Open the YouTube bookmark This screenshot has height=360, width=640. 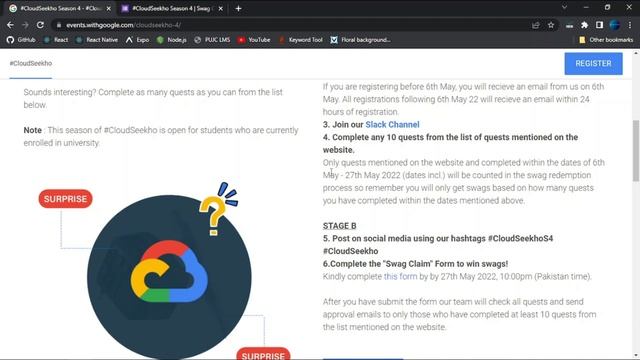tap(254, 40)
